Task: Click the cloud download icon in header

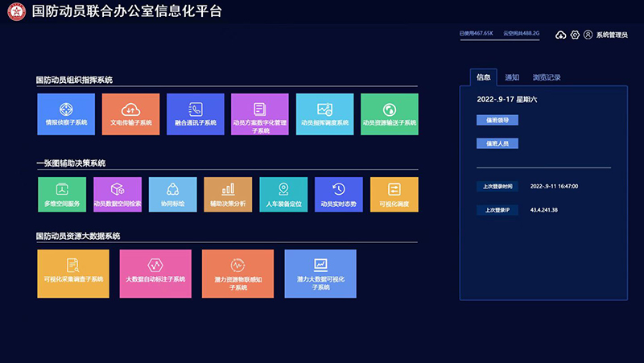Action: pos(560,35)
